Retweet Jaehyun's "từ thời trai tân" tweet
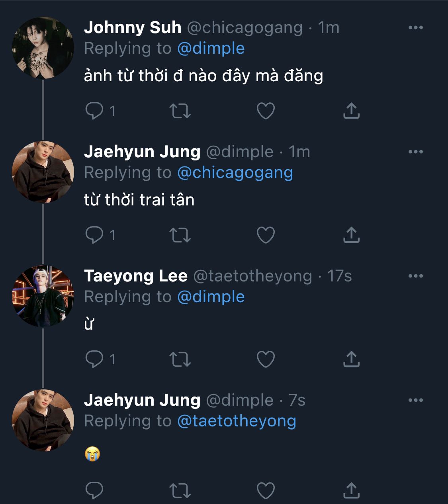Viewport: 448px width, 504px height. pyautogui.click(x=180, y=235)
